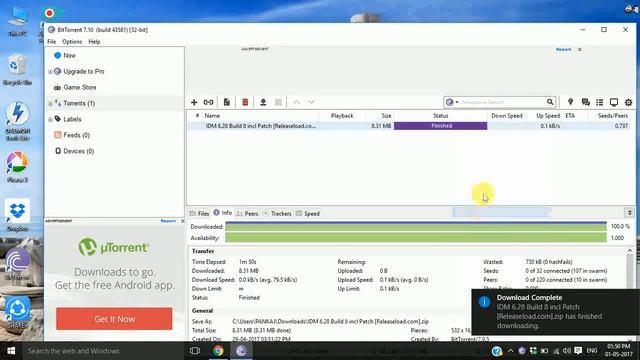Report the sidebar uTorrent advertisement

point(168,221)
